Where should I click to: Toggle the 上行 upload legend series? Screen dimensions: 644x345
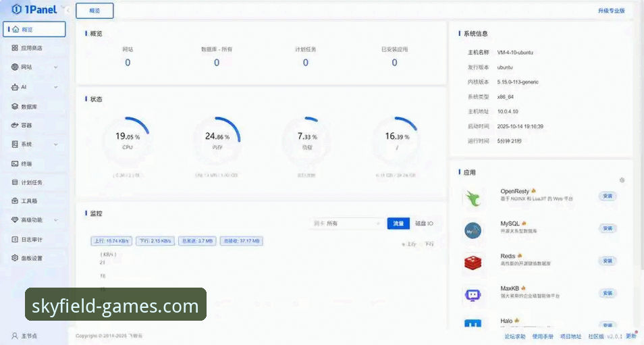point(409,244)
